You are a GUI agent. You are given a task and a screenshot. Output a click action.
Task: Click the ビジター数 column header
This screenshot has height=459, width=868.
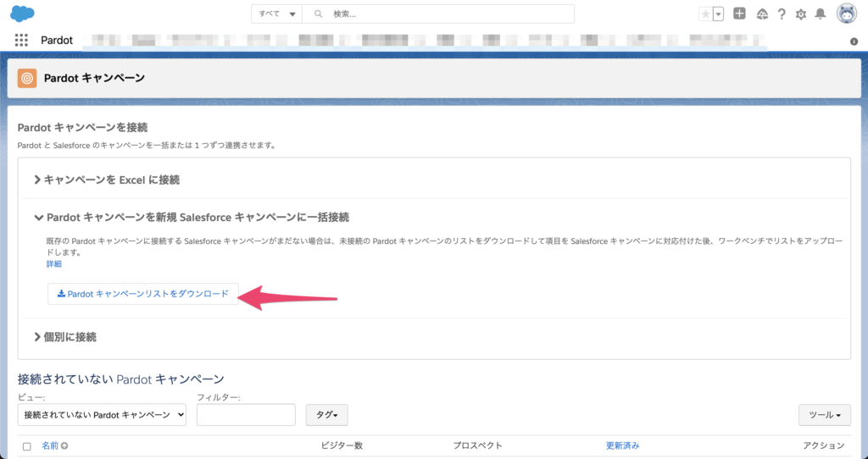(342, 445)
